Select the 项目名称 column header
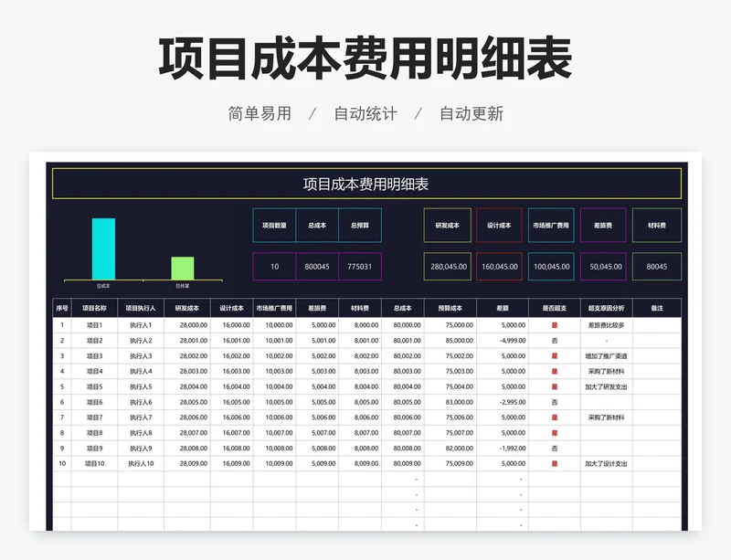 95,308
